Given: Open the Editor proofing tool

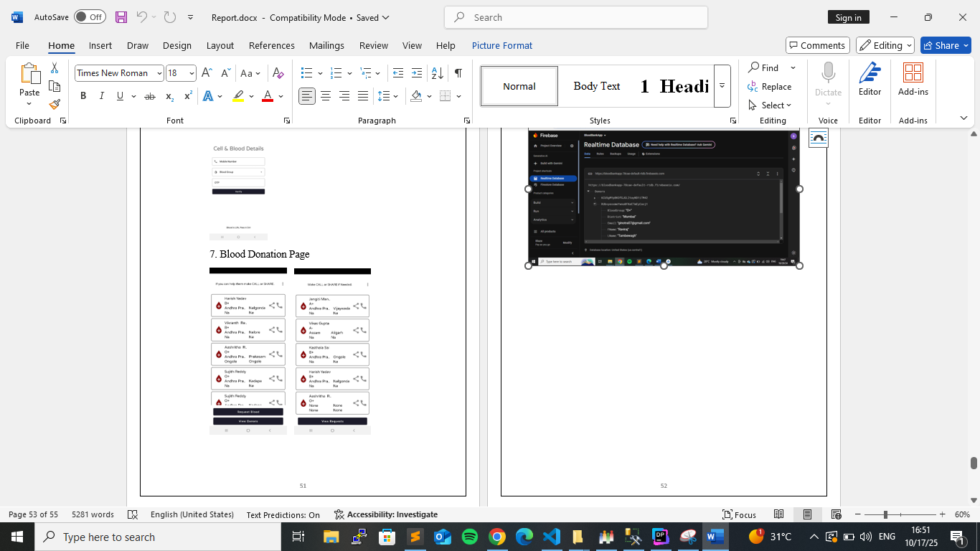Looking at the screenshot, I should coord(870,79).
